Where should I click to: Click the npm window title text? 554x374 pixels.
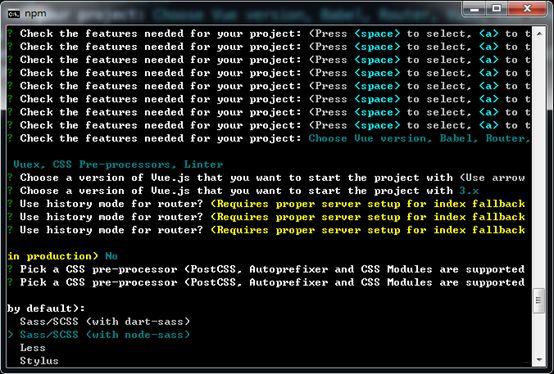35,14
